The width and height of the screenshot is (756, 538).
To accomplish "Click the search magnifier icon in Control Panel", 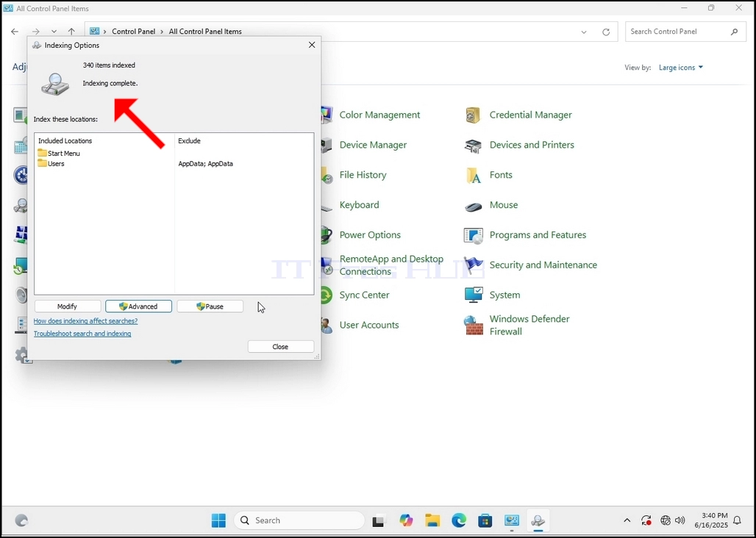I will click(734, 32).
